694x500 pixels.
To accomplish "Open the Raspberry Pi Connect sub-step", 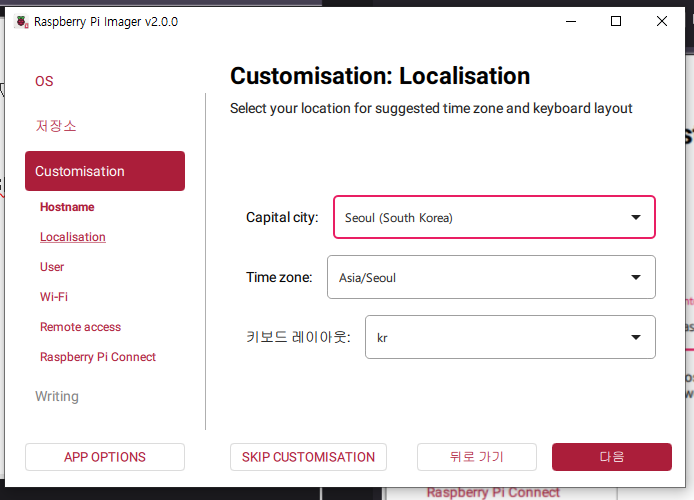I will [x=98, y=357].
